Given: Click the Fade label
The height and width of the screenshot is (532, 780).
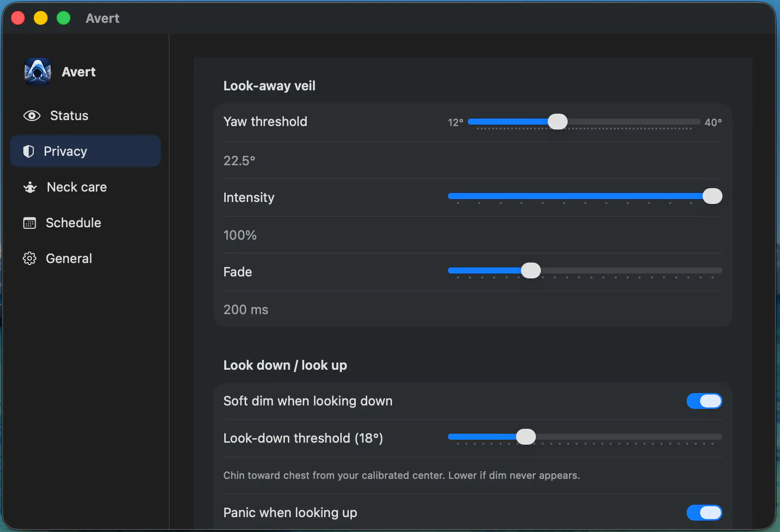Looking at the screenshot, I should (x=238, y=272).
